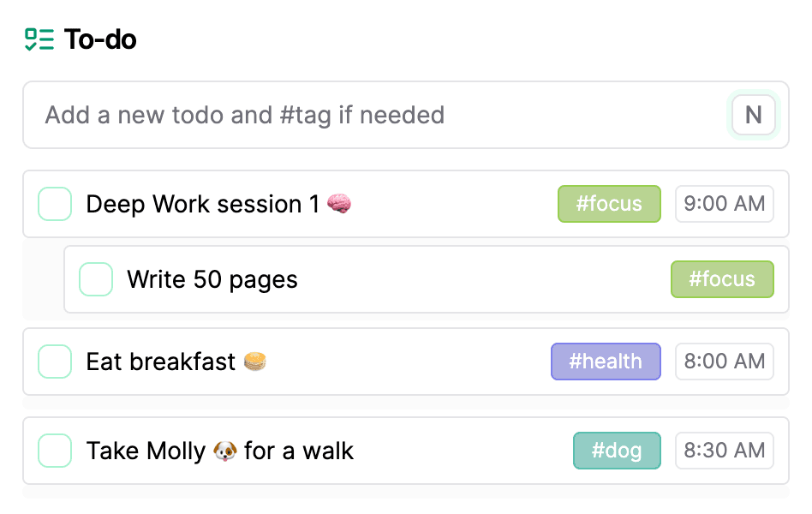This screenshot has width=812, height=514.
Task: Click the dog emoji beside Molly
Action: tap(225, 451)
